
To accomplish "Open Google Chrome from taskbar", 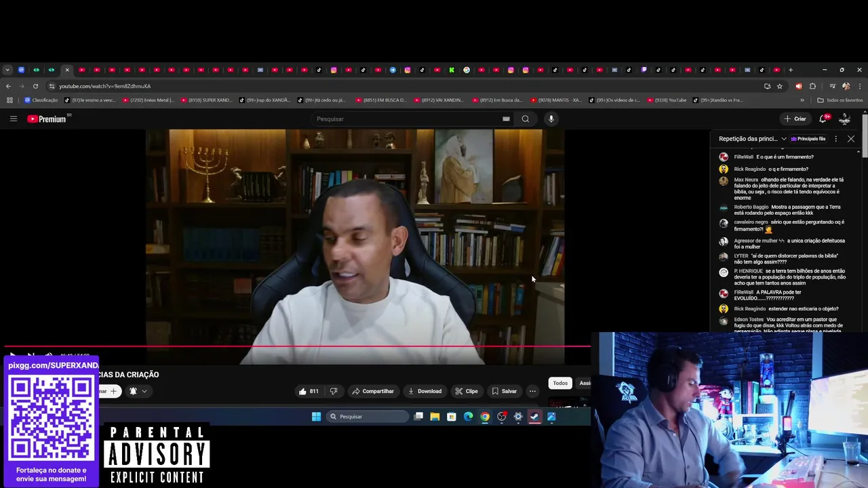I will (x=485, y=417).
